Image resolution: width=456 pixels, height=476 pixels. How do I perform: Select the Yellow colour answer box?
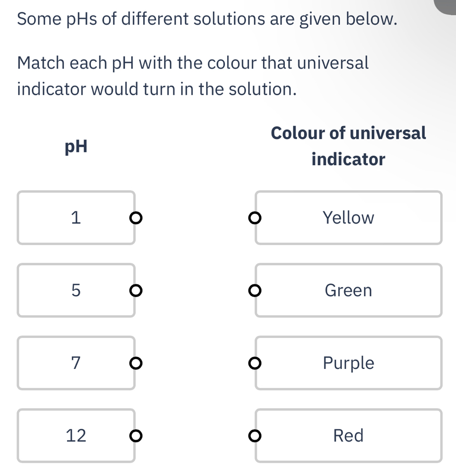click(x=348, y=218)
